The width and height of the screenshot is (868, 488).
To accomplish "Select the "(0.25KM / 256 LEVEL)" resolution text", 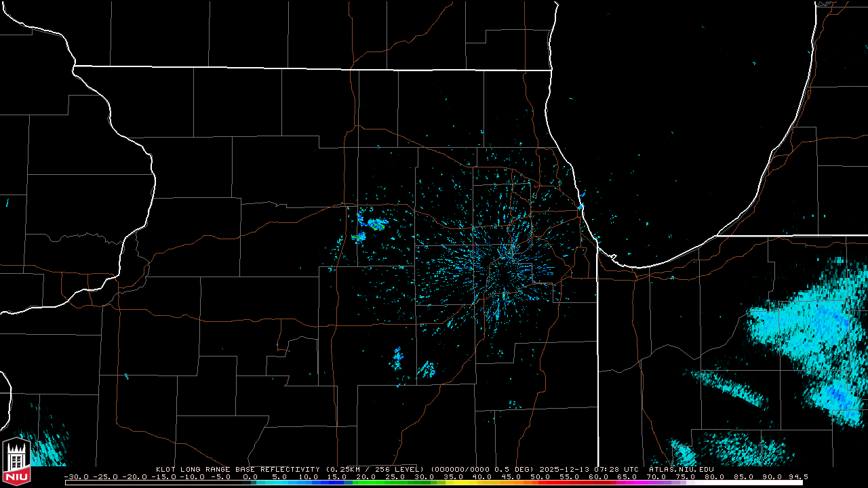I will click(x=374, y=469).
